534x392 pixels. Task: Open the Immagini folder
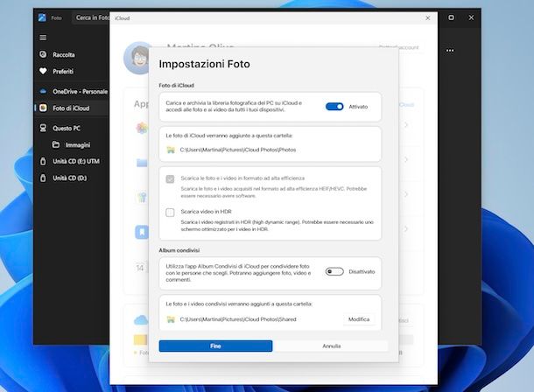(x=77, y=144)
